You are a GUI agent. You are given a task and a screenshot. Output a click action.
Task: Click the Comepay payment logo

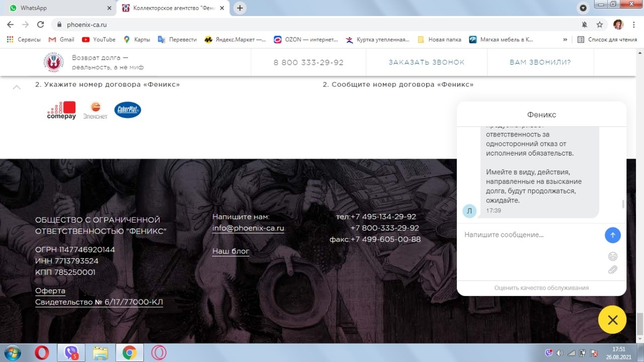pyautogui.click(x=62, y=110)
